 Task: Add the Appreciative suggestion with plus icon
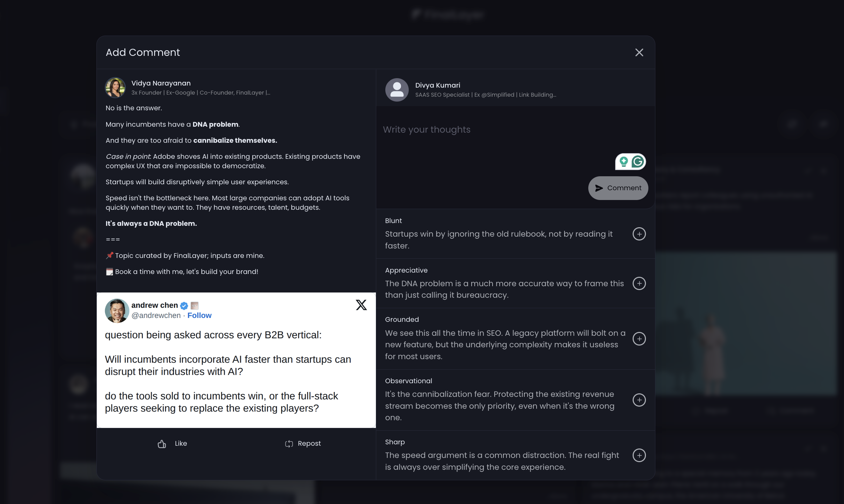[x=639, y=283]
